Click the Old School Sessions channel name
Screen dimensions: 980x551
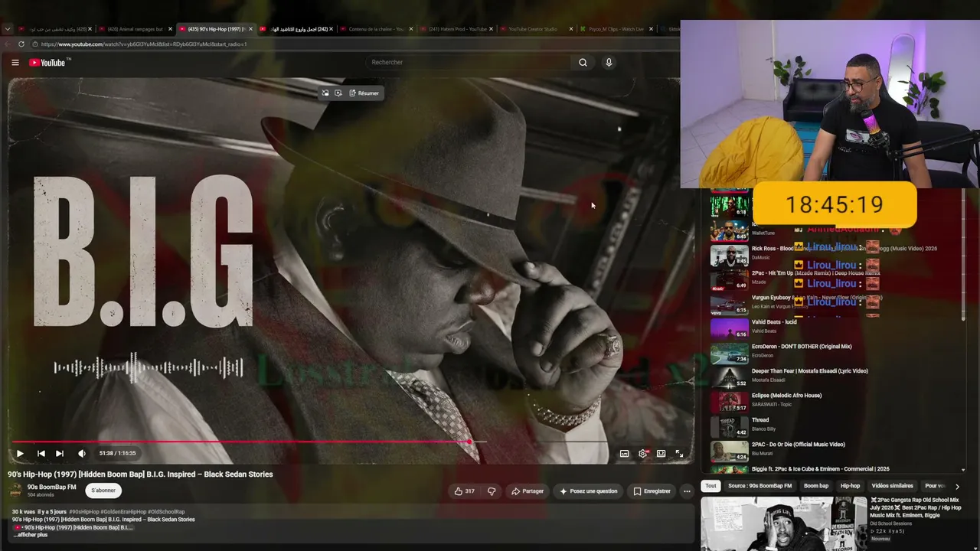(x=891, y=523)
